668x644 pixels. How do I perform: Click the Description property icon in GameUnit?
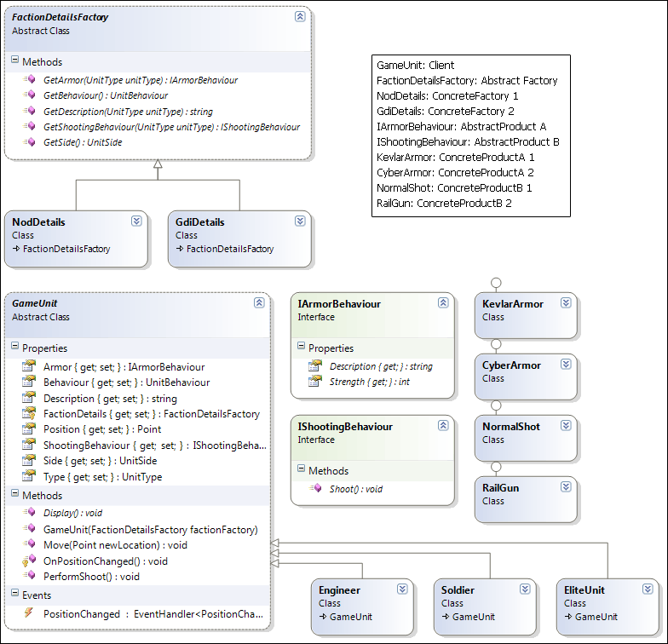(29, 397)
